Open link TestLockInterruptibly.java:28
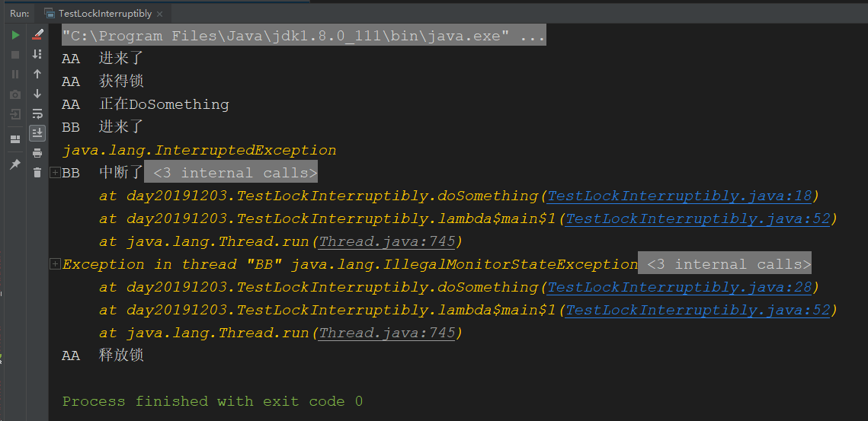Screen dimensions: 868x421 679,287
